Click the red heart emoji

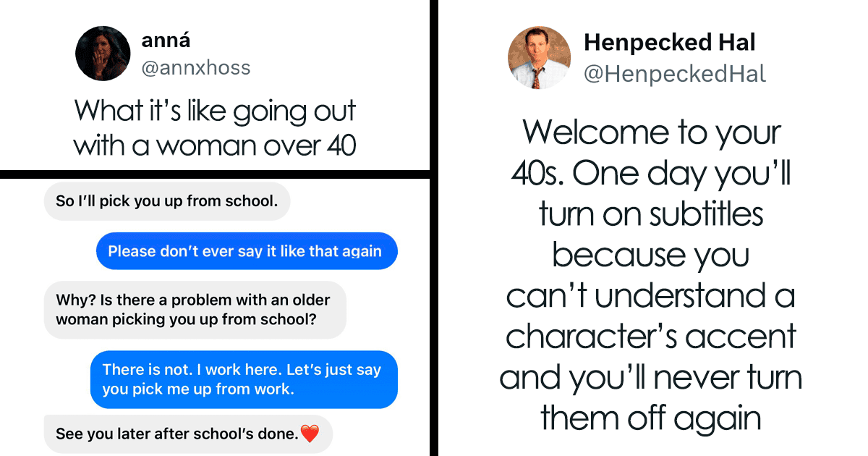[x=310, y=434]
